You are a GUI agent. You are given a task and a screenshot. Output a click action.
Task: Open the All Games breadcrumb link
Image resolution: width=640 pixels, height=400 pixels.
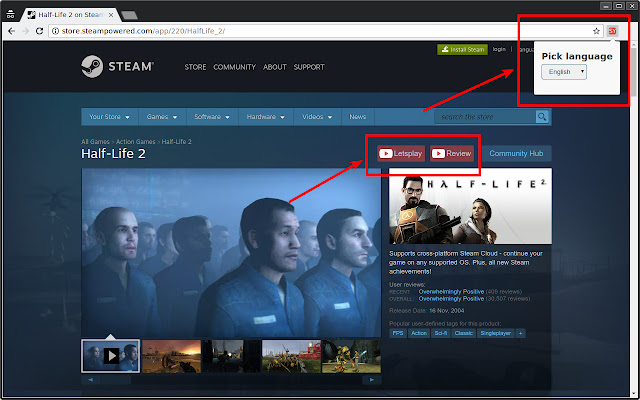(x=95, y=142)
